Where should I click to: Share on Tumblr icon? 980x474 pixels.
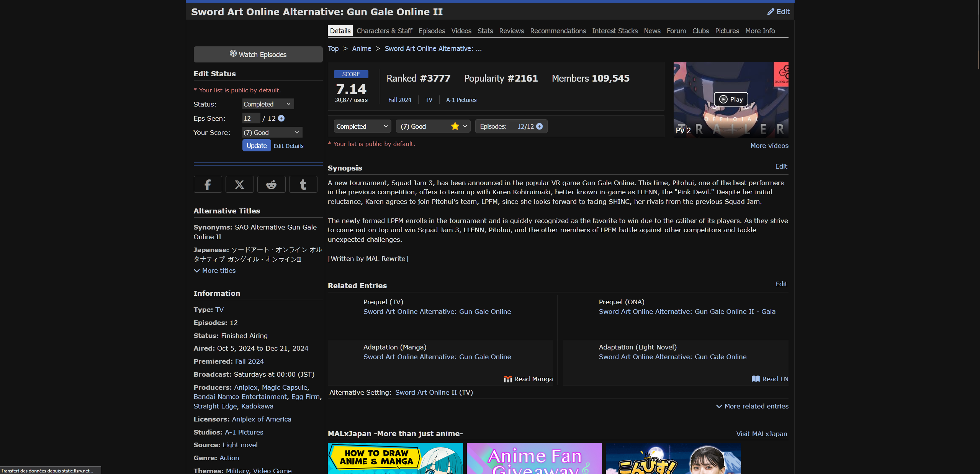click(x=303, y=185)
